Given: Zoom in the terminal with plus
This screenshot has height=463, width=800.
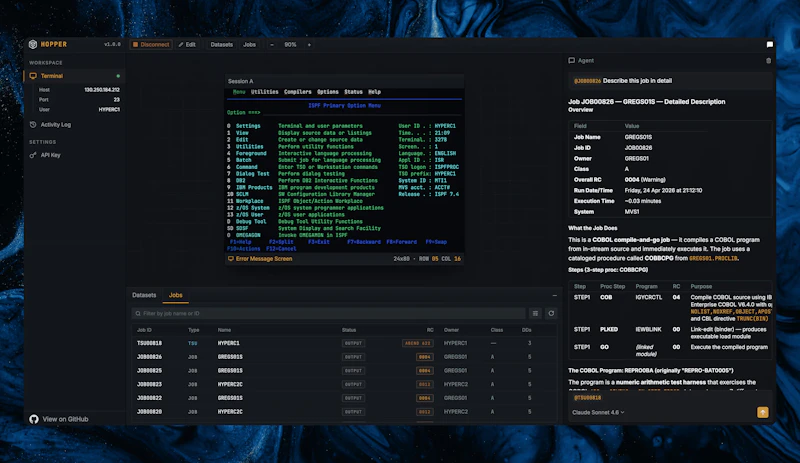Looking at the screenshot, I should click(x=309, y=44).
